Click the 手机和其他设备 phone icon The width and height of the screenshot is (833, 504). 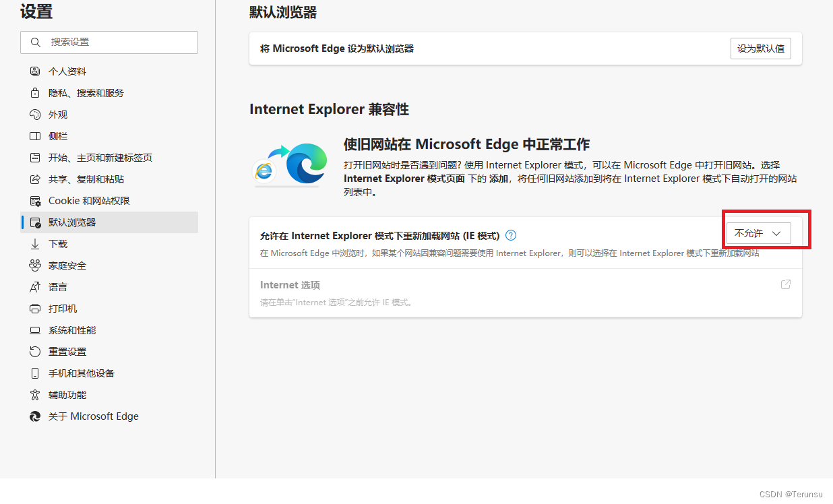click(35, 373)
